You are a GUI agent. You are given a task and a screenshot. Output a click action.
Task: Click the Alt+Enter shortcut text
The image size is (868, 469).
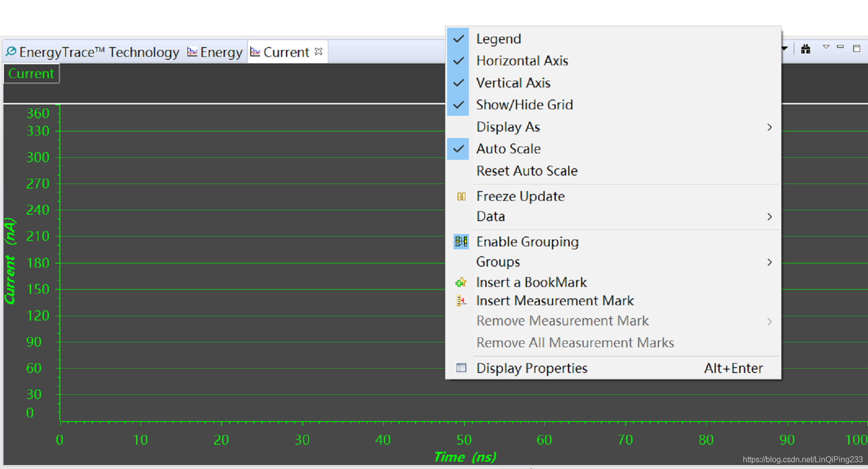(x=733, y=368)
